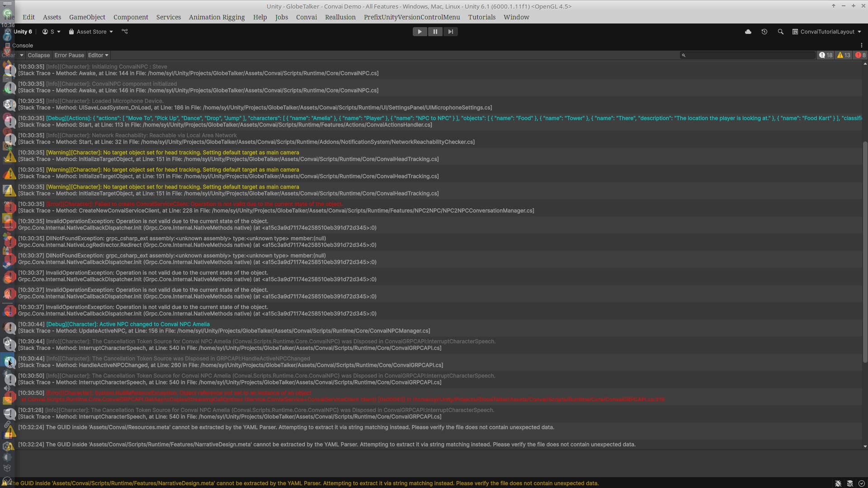The height and width of the screenshot is (488, 868).
Task: Open the Help menu
Action: coord(260,17)
